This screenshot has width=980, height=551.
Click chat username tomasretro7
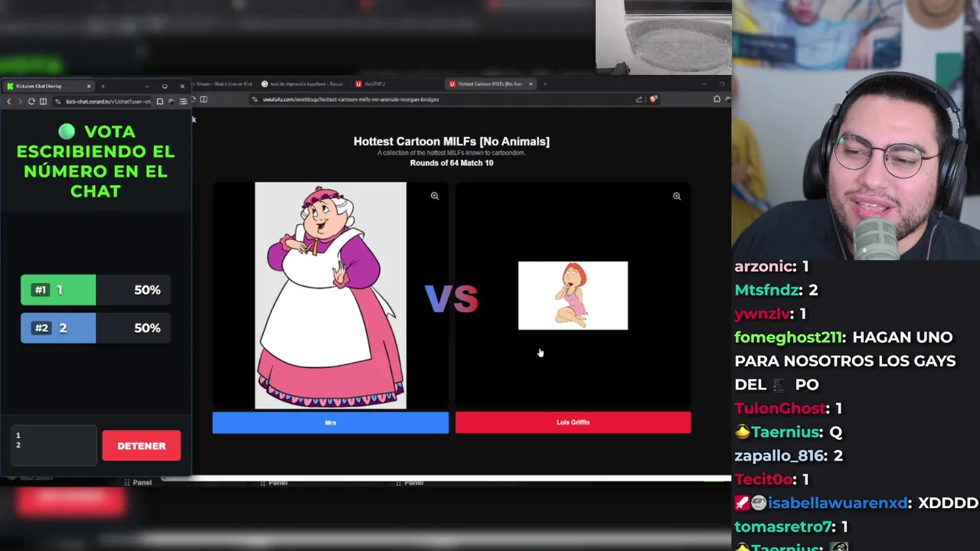782,527
